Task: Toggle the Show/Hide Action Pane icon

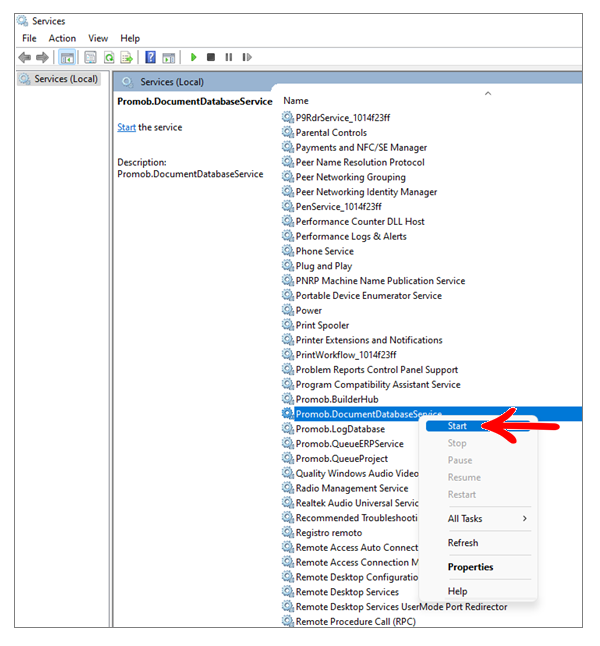Action: pyautogui.click(x=169, y=58)
